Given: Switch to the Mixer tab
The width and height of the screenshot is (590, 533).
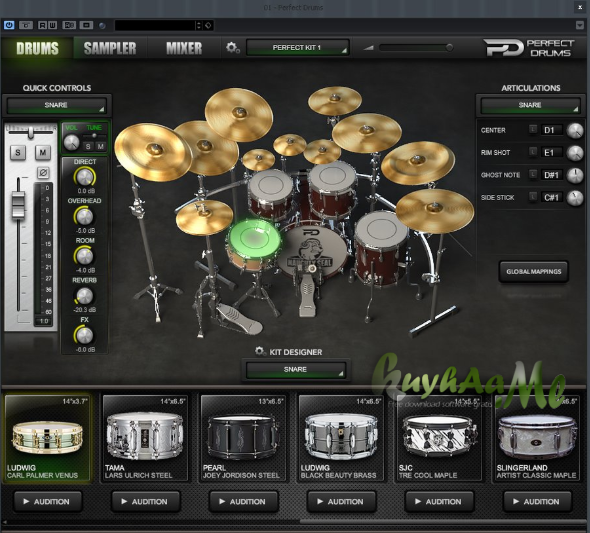Looking at the screenshot, I should coord(184,49).
